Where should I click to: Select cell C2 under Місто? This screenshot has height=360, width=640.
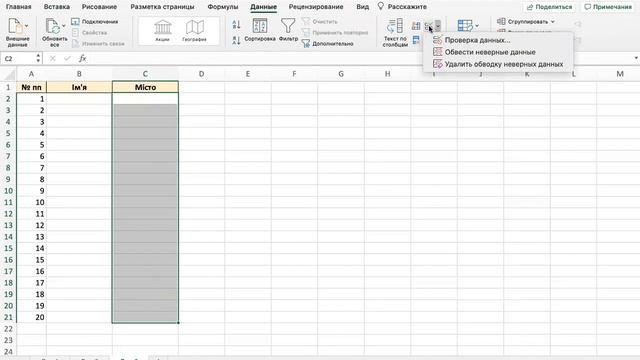point(145,99)
